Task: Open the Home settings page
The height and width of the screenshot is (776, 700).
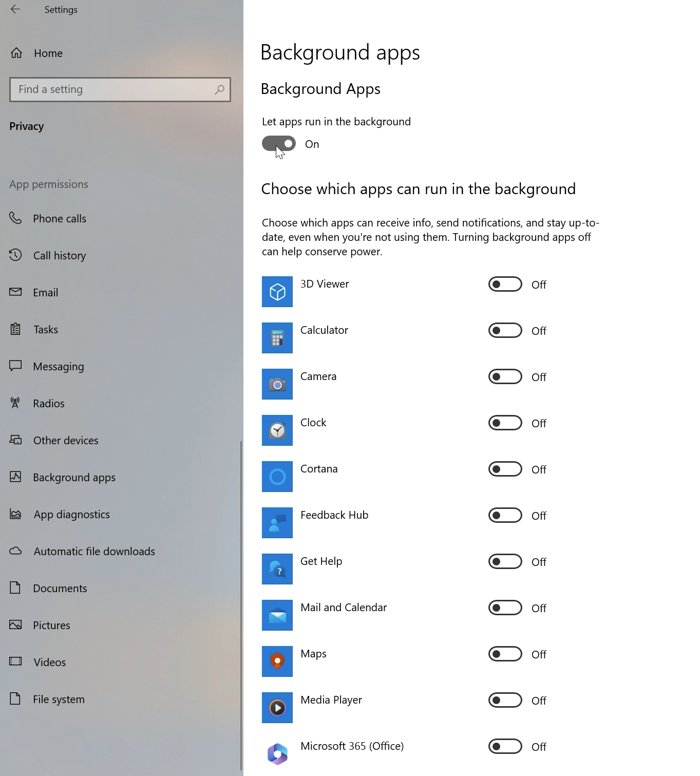Action: tap(121, 53)
